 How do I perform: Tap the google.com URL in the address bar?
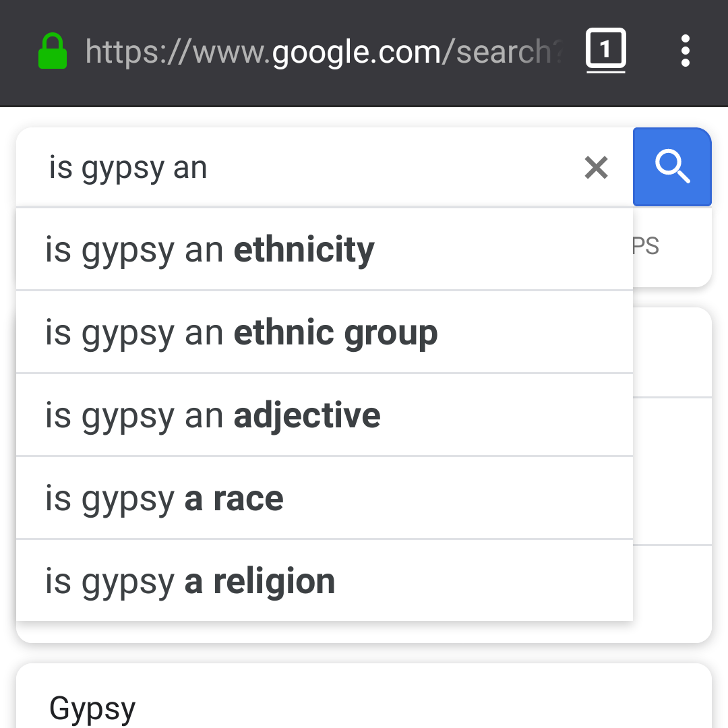(324, 52)
